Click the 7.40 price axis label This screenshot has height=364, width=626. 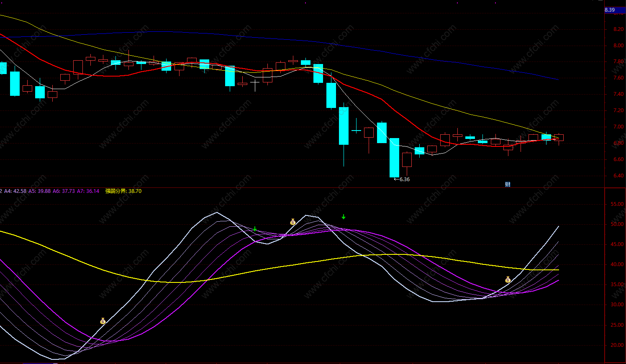pos(618,94)
